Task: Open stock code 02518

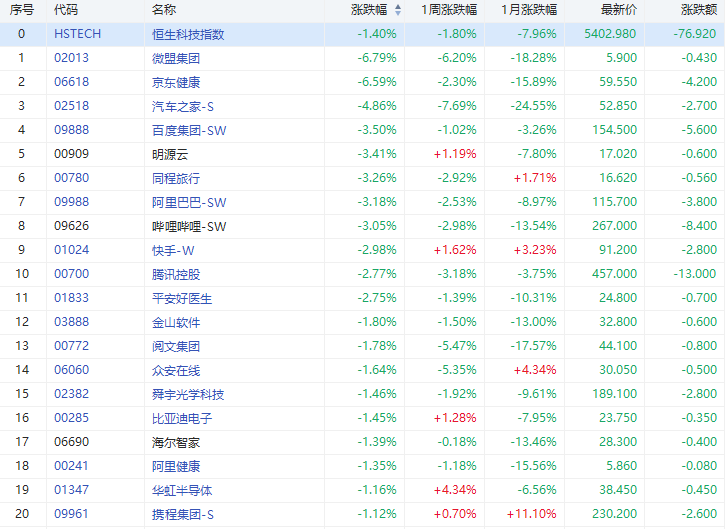Action: [71, 106]
